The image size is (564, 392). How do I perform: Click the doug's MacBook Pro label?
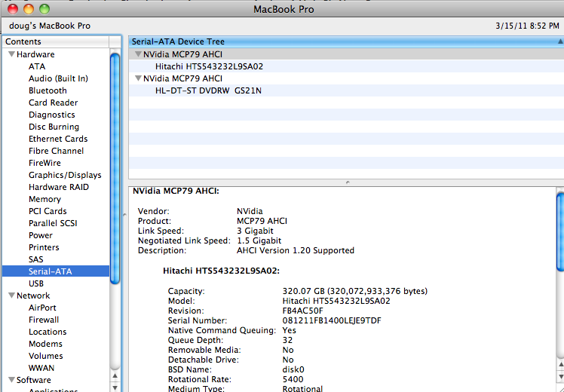tap(50, 26)
